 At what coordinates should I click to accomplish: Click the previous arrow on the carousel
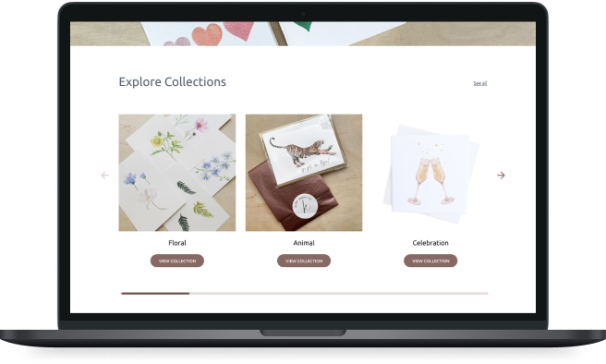(104, 176)
